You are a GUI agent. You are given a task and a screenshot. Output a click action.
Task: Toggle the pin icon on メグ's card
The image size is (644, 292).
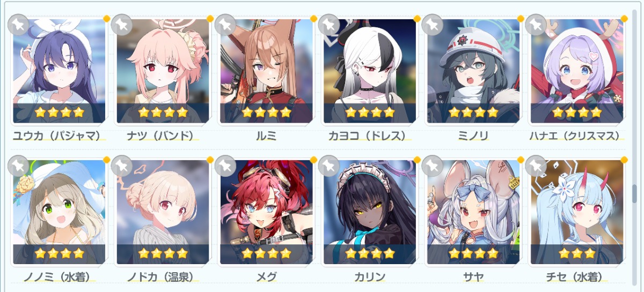(225, 166)
